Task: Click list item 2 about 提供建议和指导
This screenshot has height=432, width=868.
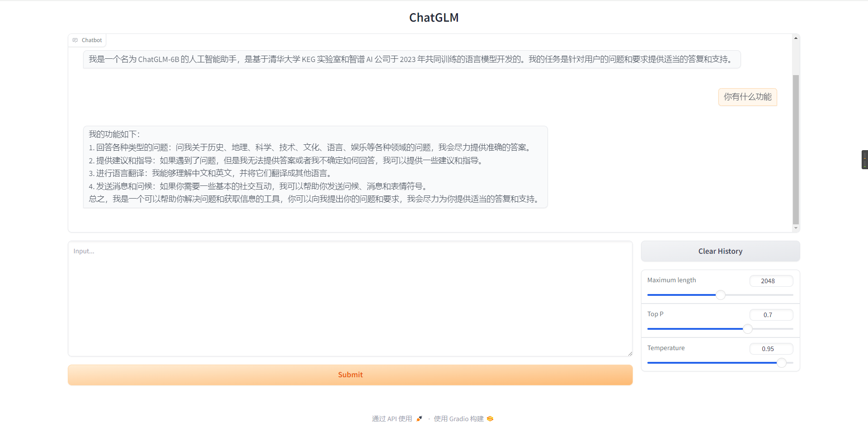Action: 287,161
